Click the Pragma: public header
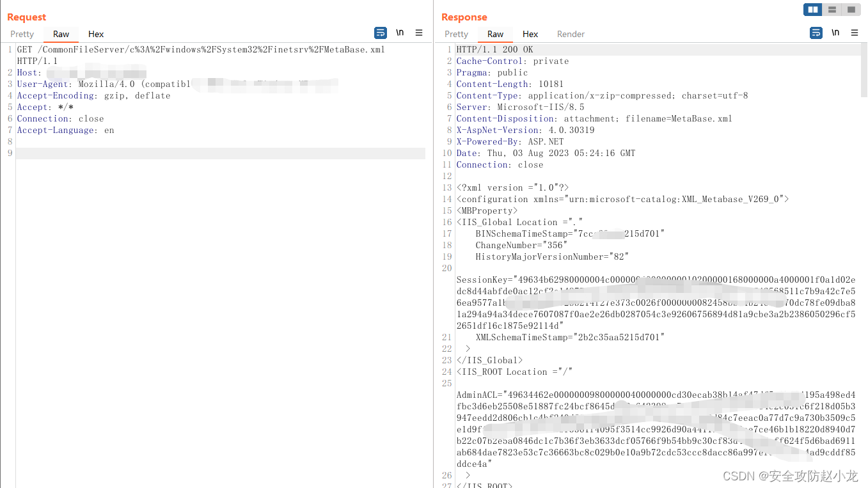The width and height of the screenshot is (868, 488). coord(492,72)
